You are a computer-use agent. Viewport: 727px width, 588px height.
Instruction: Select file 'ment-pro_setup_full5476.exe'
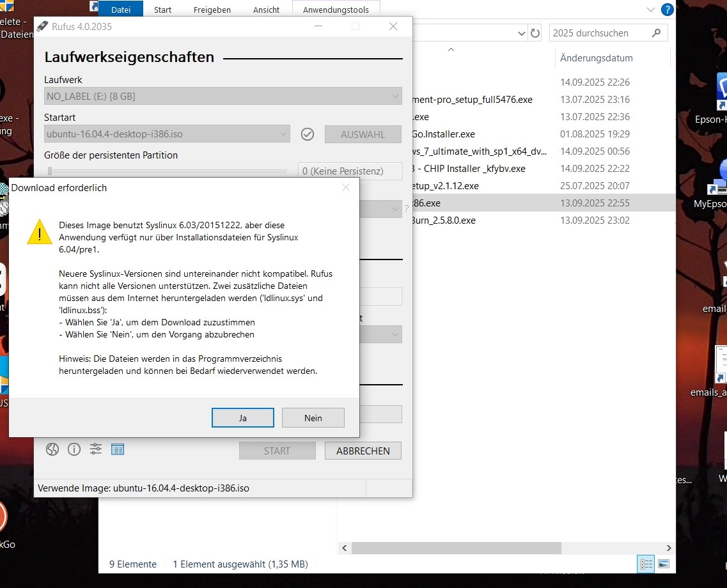tap(473, 100)
